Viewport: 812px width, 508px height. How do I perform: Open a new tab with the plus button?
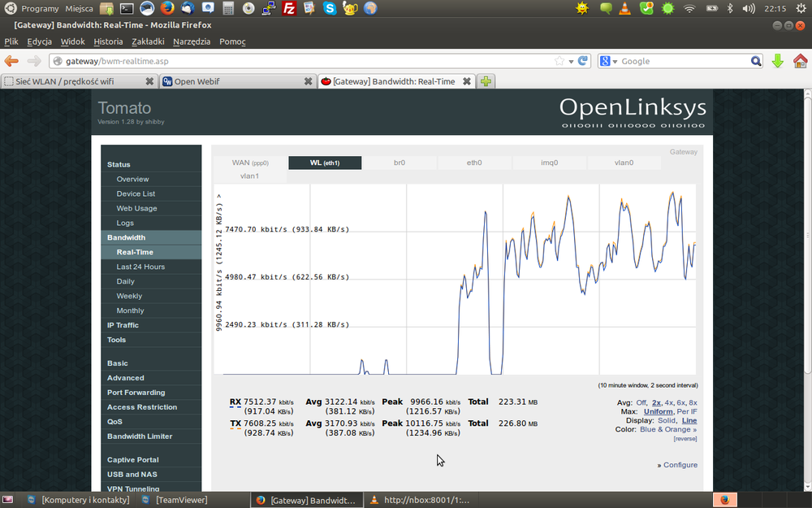coord(486,81)
